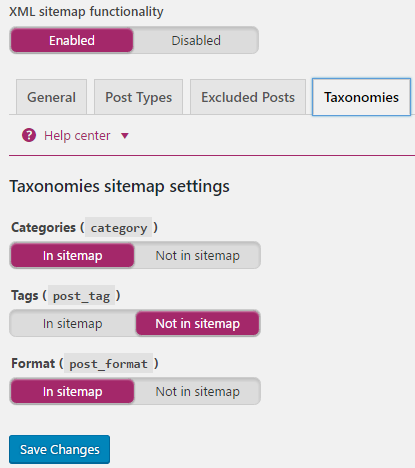
Task: Click the Save Changes button
Action: point(60,449)
